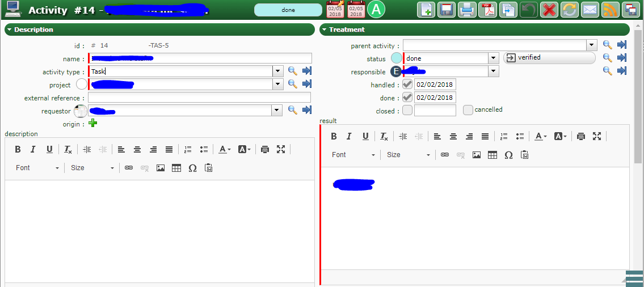This screenshot has height=287, width=644.
Task: Check the closed checkbox
Action: (407, 111)
